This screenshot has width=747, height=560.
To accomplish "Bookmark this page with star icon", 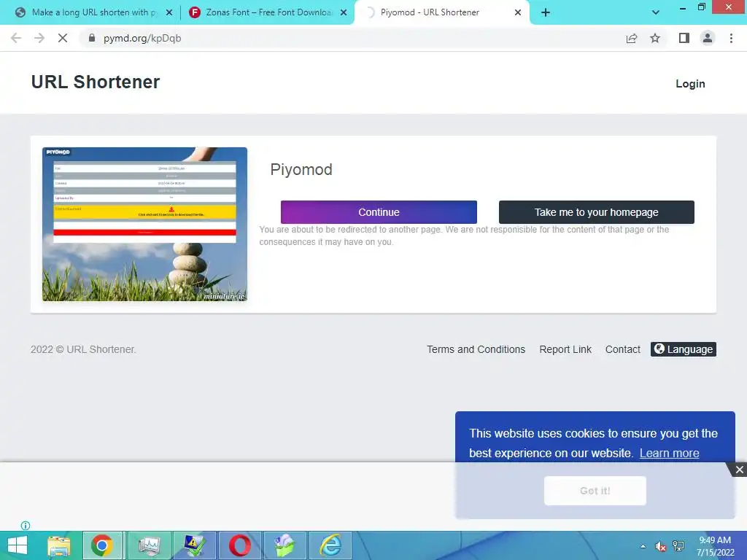I will click(655, 38).
